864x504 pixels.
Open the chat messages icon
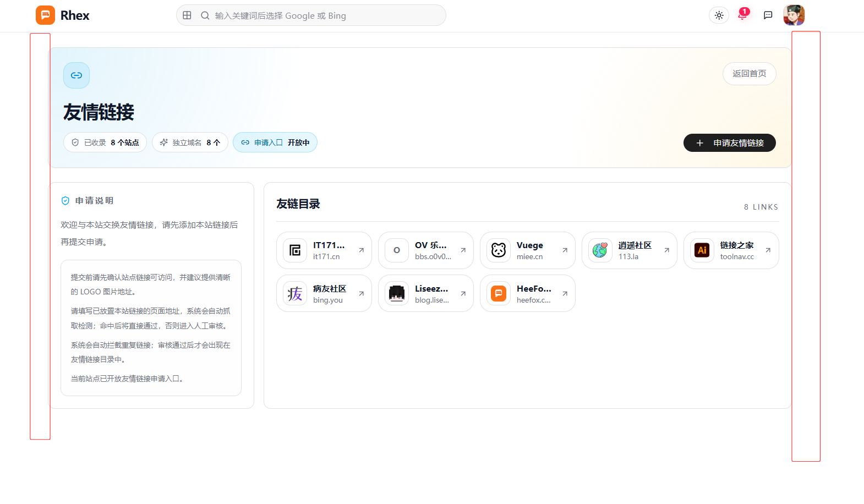click(x=768, y=15)
